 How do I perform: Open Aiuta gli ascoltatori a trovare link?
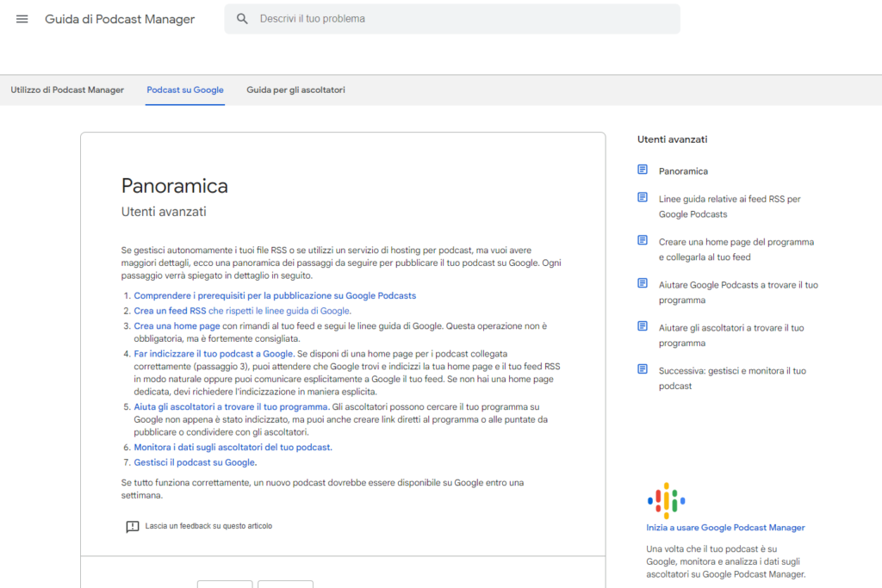[x=232, y=406]
